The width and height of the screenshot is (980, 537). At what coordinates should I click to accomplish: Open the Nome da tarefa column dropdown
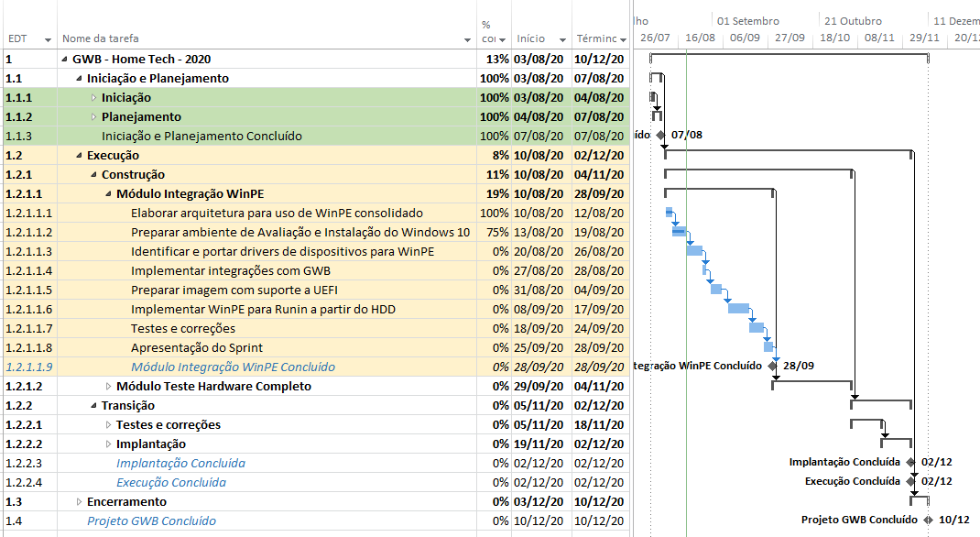[467, 40]
